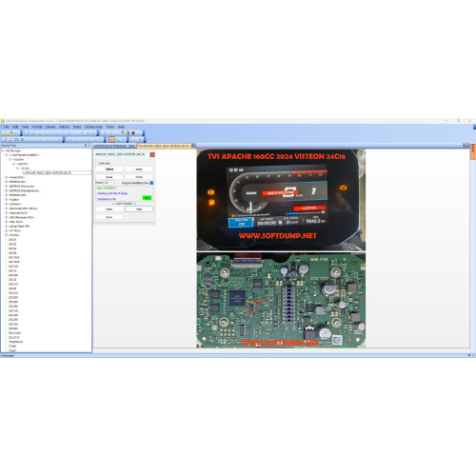Click the green OK checksum indicator
476x476 pixels.
[x=147, y=198]
